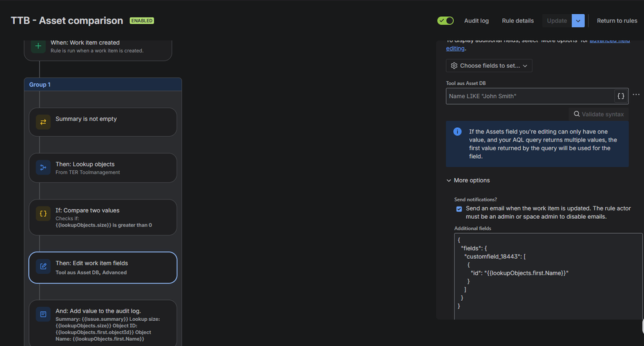Click the Update button
Viewport: 644px width, 346px height.
point(556,21)
